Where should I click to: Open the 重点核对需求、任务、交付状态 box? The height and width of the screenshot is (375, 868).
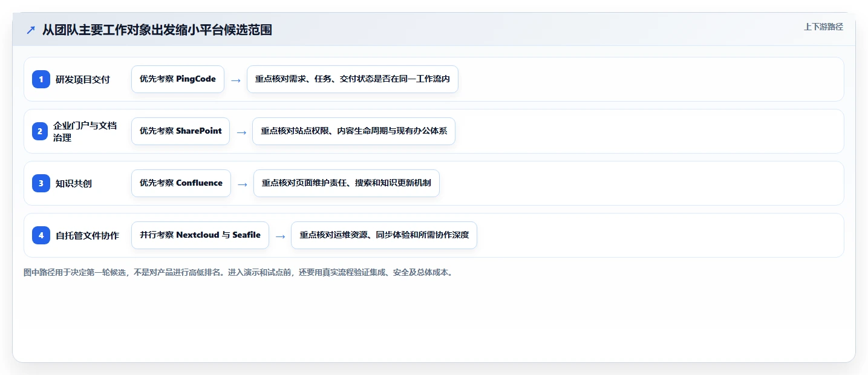(353, 79)
